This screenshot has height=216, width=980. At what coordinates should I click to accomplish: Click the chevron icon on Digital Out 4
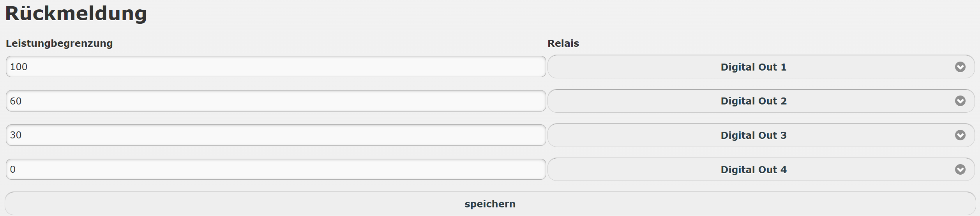coord(960,170)
